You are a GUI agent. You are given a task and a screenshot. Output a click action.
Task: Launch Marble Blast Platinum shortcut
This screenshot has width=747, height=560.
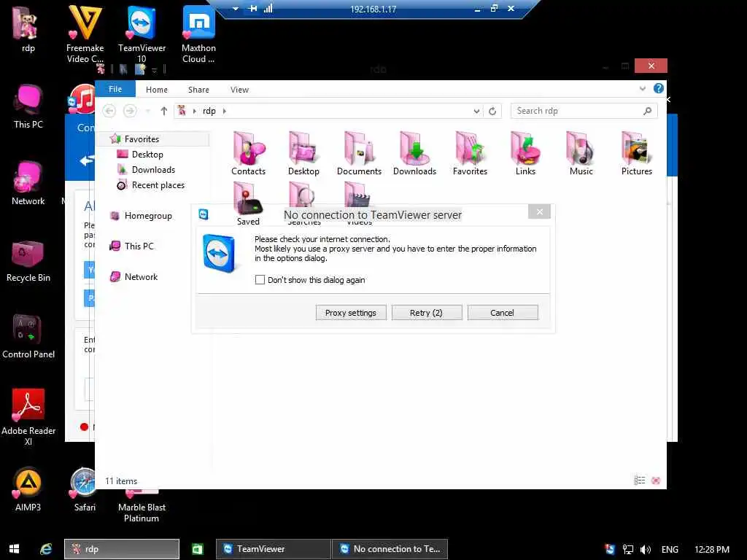click(x=142, y=507)
